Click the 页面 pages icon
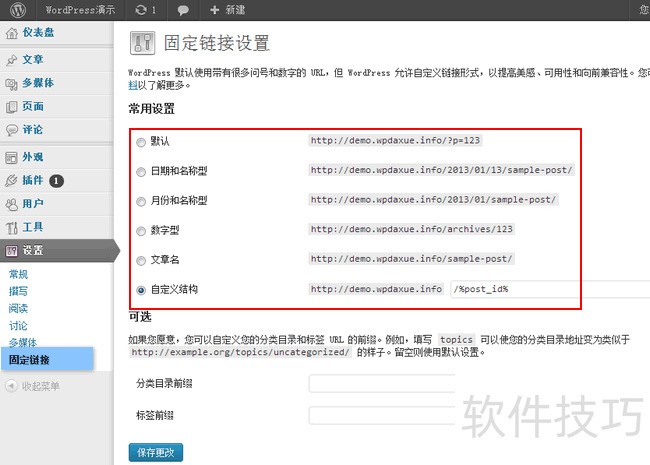Image resolution: width=650 pixels, height=465 pixels. pos(12,107)
